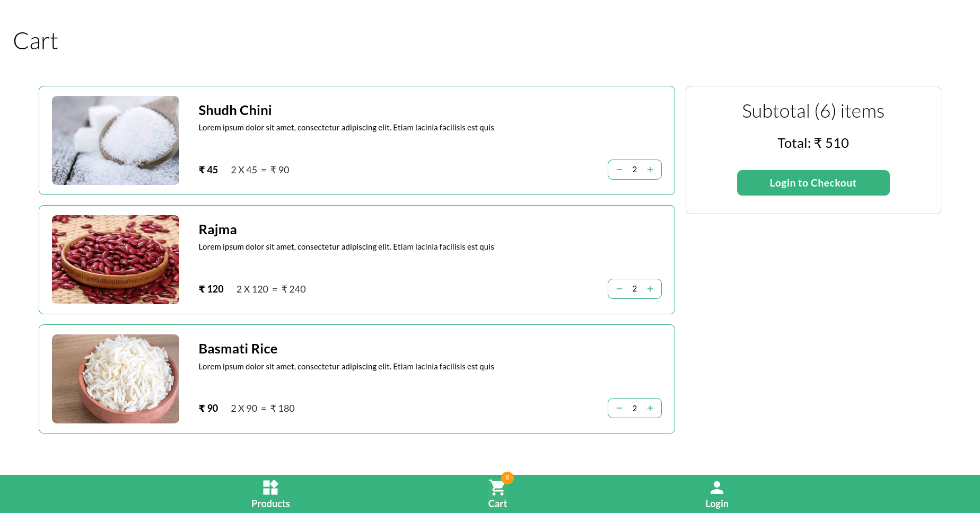Viewport: 980px width, 513px height.
Task: Click the Login person icon
Action: 717,487
